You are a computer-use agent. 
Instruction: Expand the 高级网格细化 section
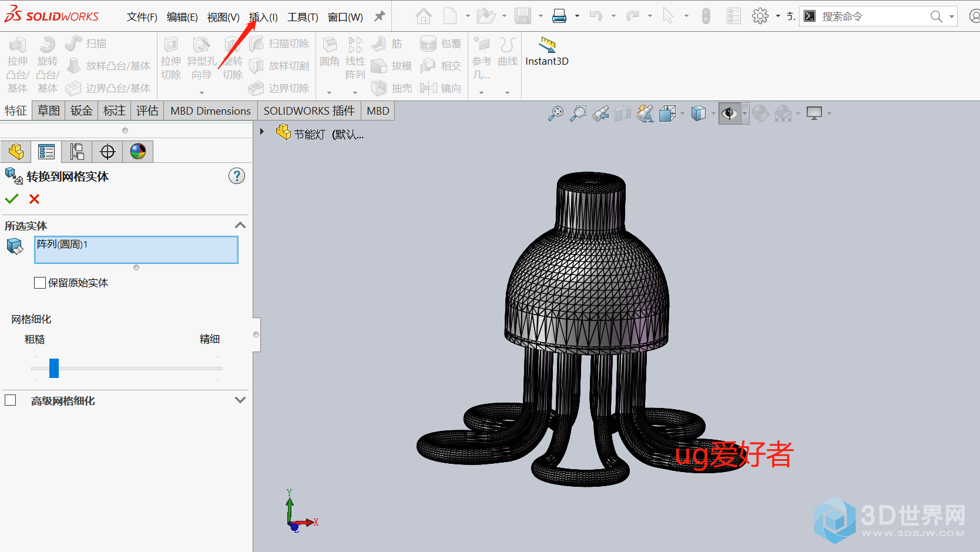pos(240,400)
